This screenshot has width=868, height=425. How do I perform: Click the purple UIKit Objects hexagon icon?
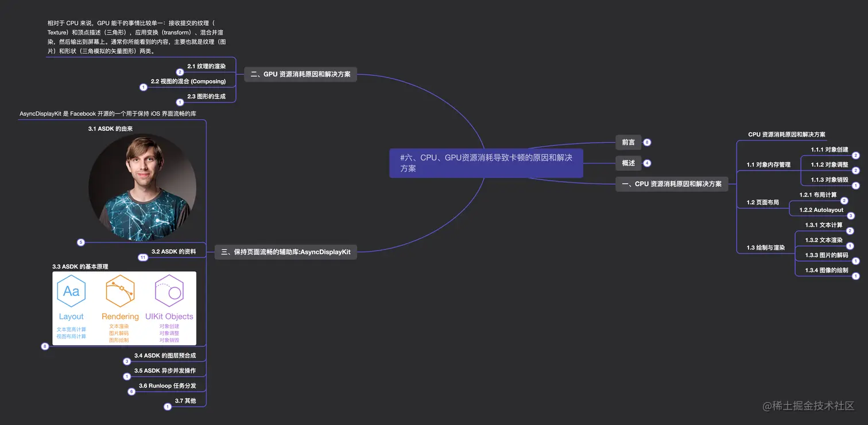click(169, 291)
